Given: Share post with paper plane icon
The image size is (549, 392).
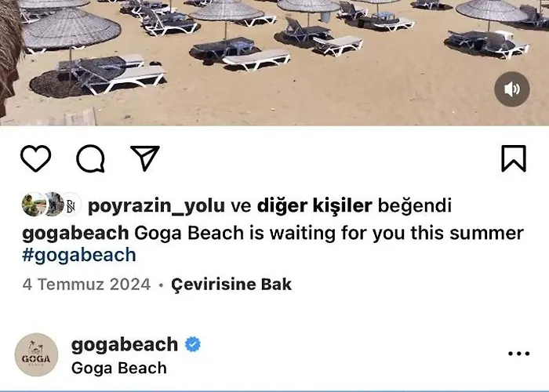Looking at the screenshot, I should [x=145, y=158].
